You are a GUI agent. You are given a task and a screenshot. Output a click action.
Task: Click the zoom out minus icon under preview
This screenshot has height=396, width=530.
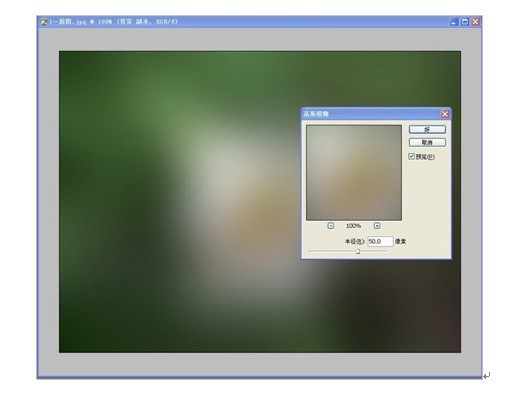[331, 226]
